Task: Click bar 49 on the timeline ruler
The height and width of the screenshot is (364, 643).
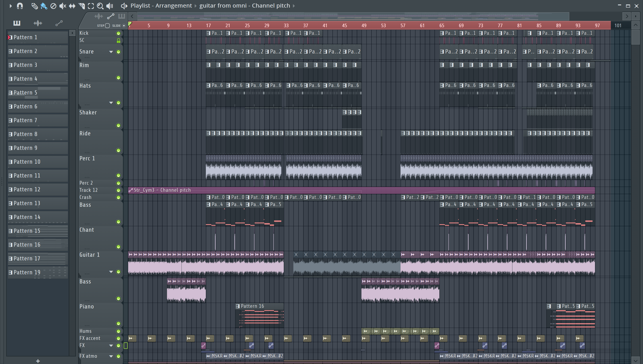Action: [x=364, y=25]
